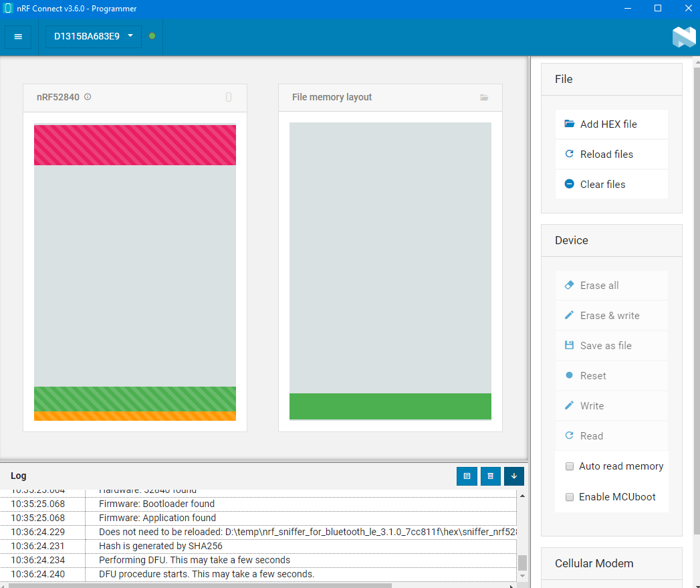
Task: Click the Nordic Semiconductor logo
Action: [x=683, y=37]
